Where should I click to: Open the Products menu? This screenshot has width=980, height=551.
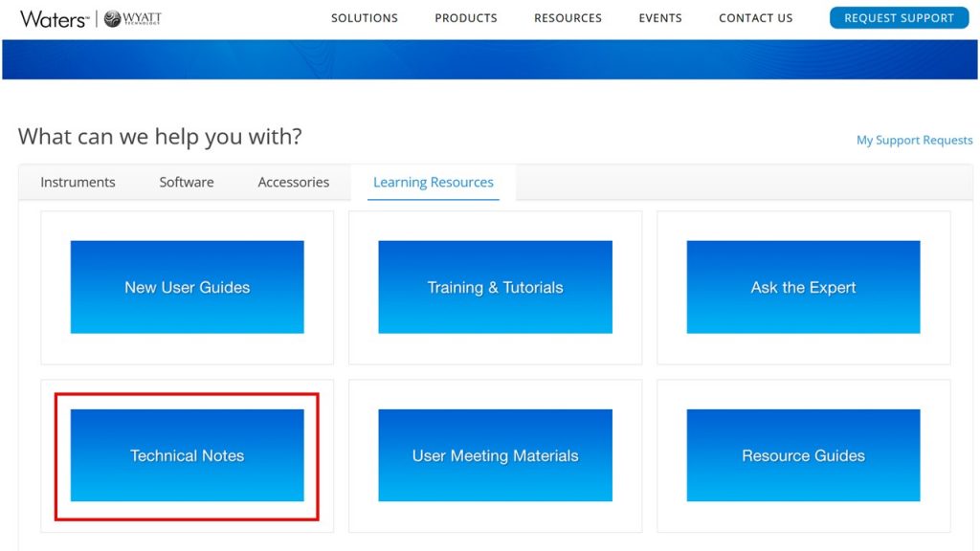tap(466, 18)
